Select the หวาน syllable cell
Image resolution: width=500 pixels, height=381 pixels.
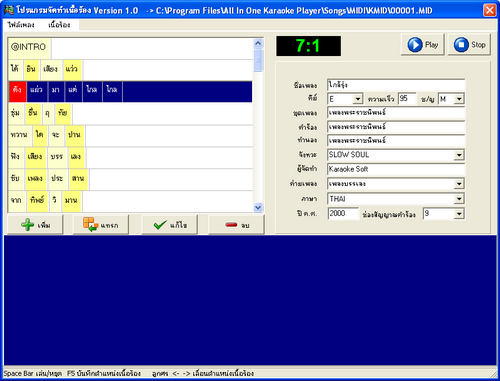click(19, 135)
